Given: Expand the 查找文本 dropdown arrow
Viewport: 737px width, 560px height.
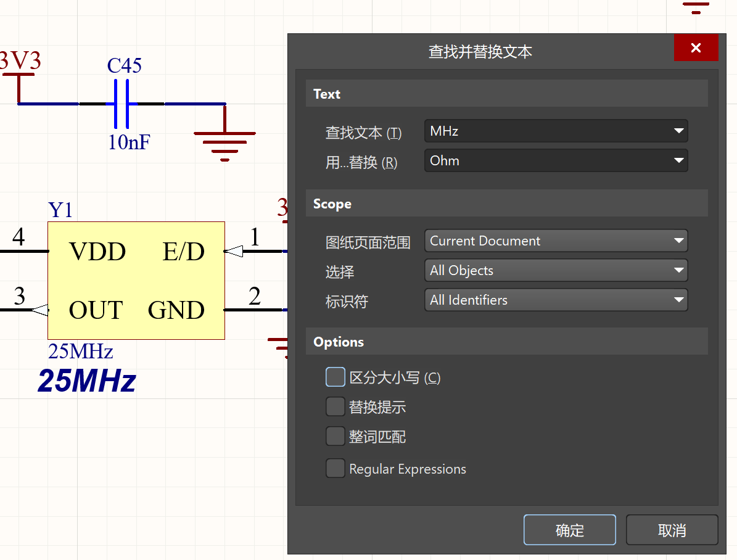Looking at the screenshot, I should (678, 131).
